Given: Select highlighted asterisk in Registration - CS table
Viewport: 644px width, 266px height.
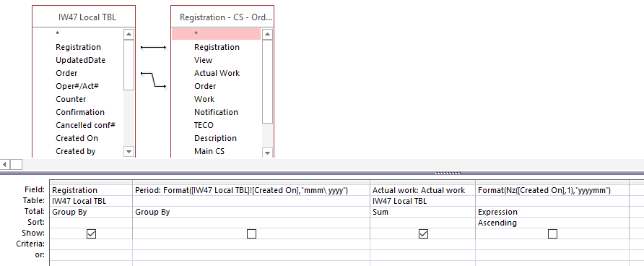Looking at the screenshot, I should pyautogui.click(x=216, y=34).
